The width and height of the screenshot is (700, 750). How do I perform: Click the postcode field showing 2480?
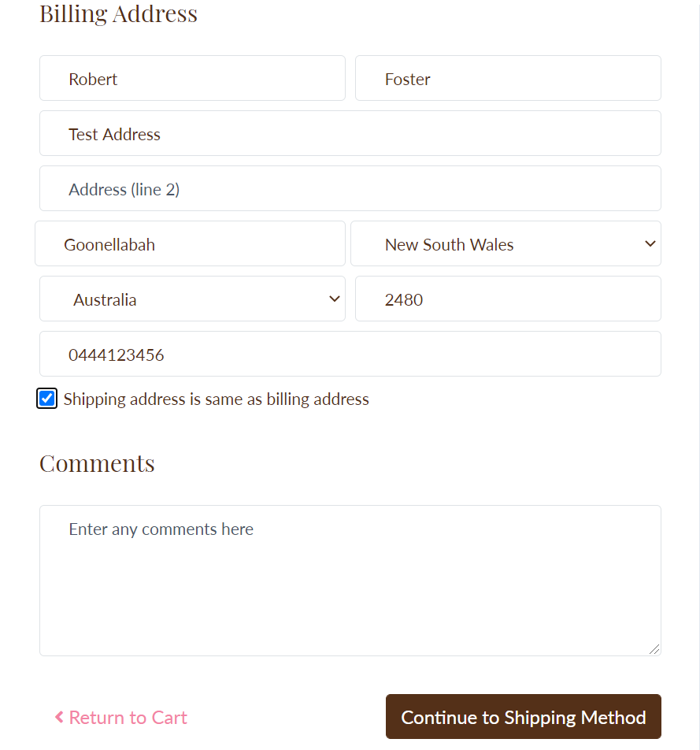point(508,299)
